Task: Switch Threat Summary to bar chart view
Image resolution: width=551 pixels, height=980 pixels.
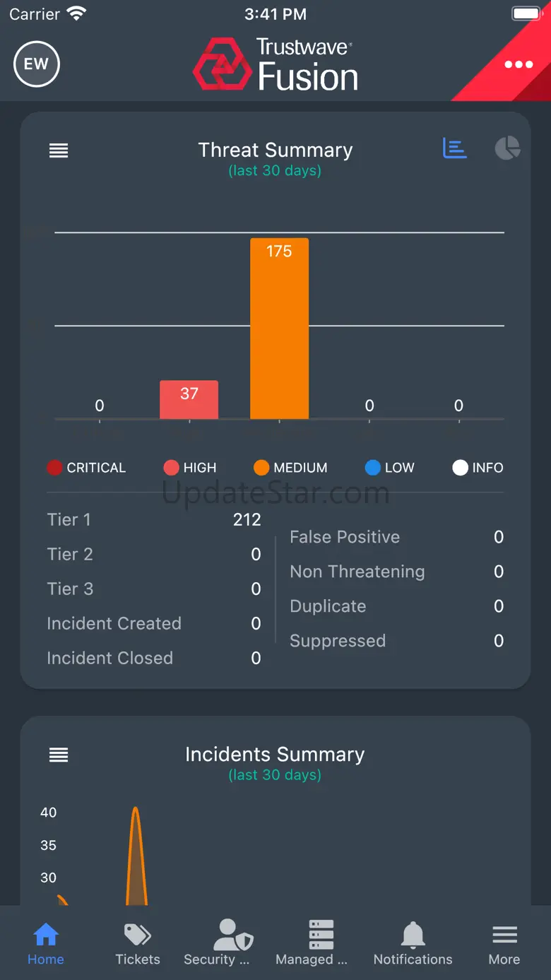Action: [455, 148]
